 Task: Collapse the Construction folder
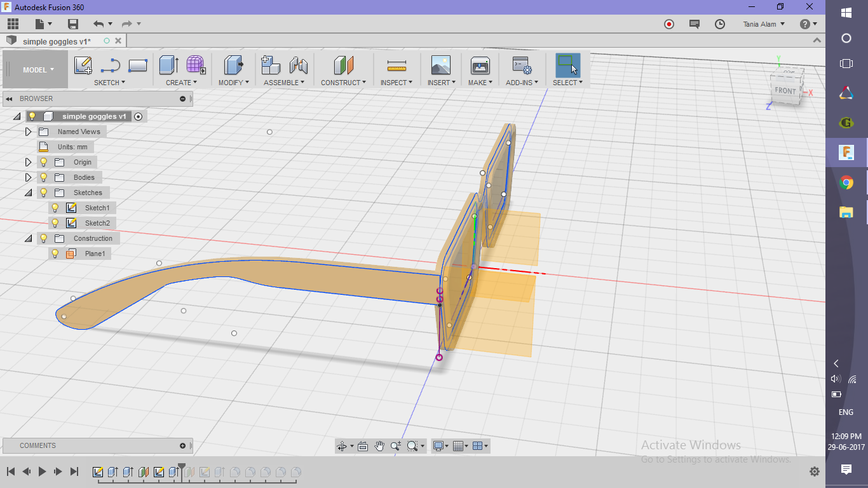(x=28, y=238)
